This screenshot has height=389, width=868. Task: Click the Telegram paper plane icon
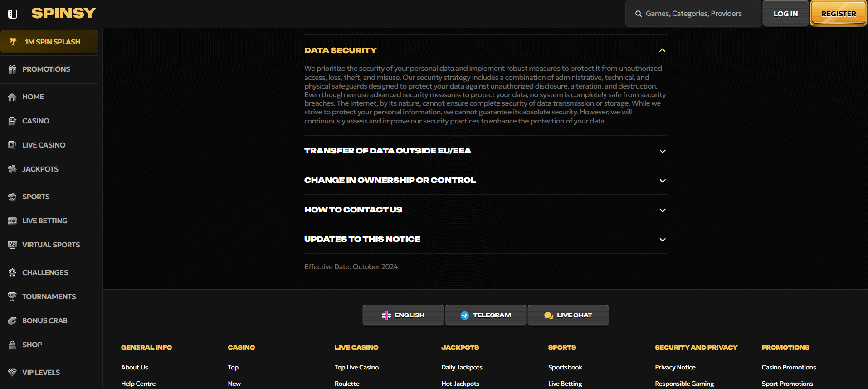[464, 315]
